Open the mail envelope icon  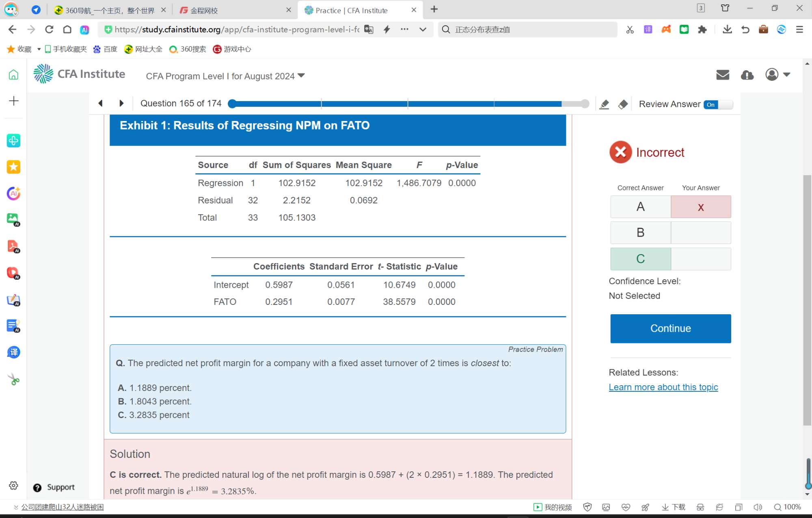coord(722,75)
